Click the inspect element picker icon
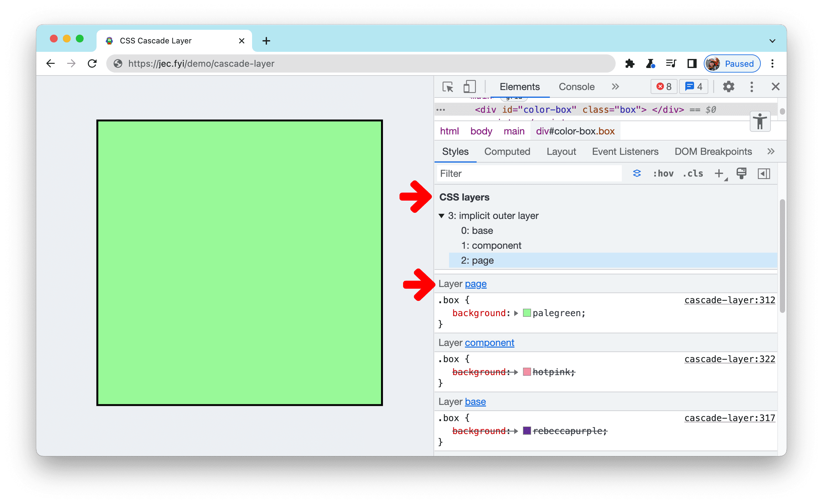823x504 pixels. click(x=447, y=86)
